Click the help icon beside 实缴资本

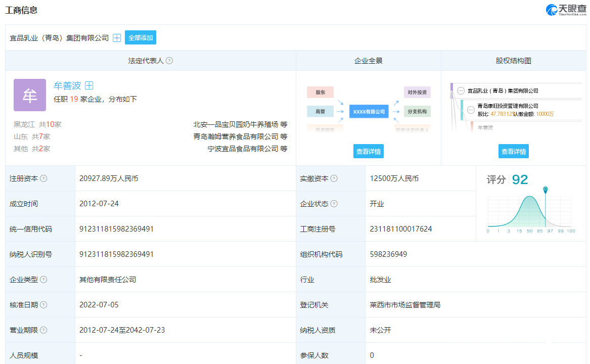[334, 178]
